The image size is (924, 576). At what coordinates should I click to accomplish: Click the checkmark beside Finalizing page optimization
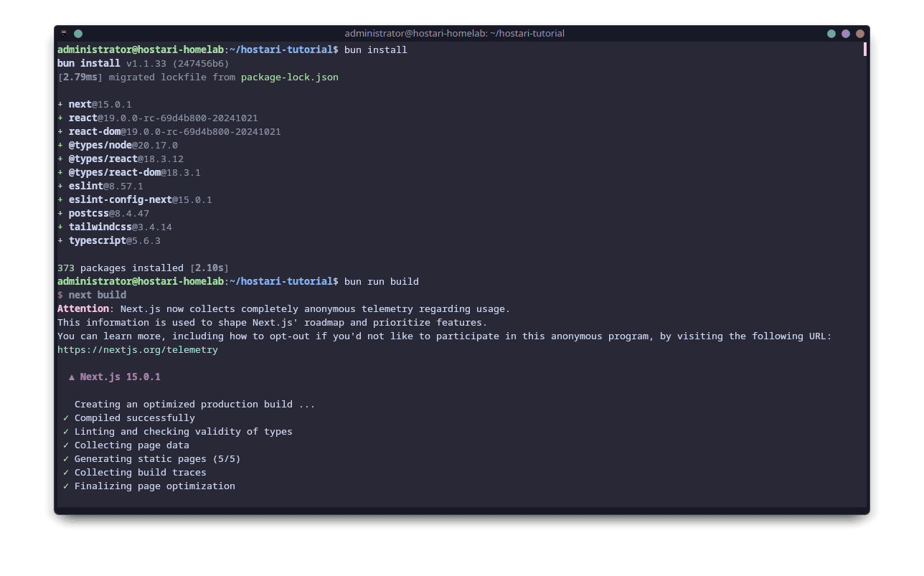65,486
